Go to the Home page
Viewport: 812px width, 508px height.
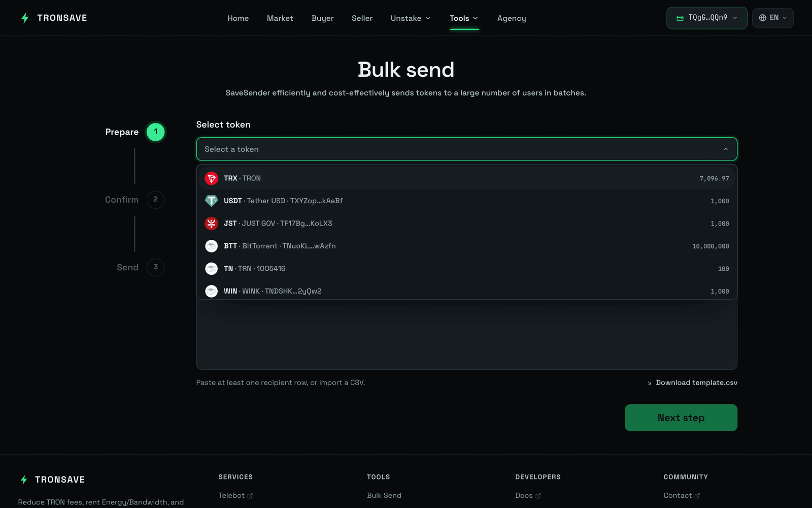[238, 18]
